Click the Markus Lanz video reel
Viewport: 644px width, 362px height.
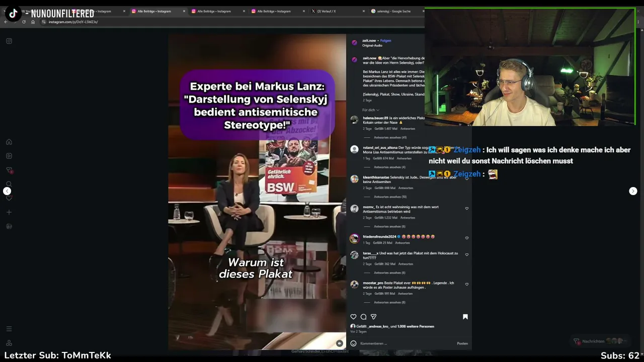coord(257,192)
